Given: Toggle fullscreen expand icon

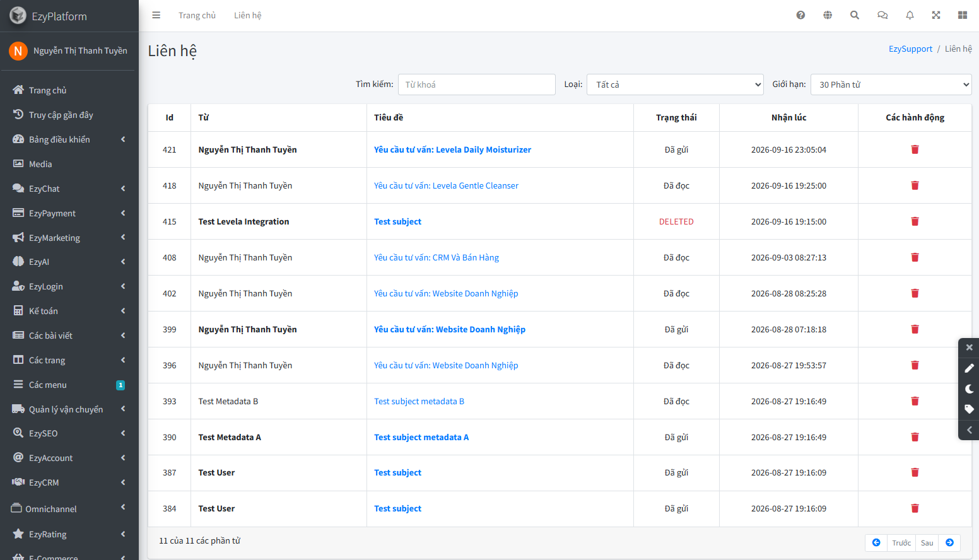Looking at the screenshot, I should tap(936, 15).
